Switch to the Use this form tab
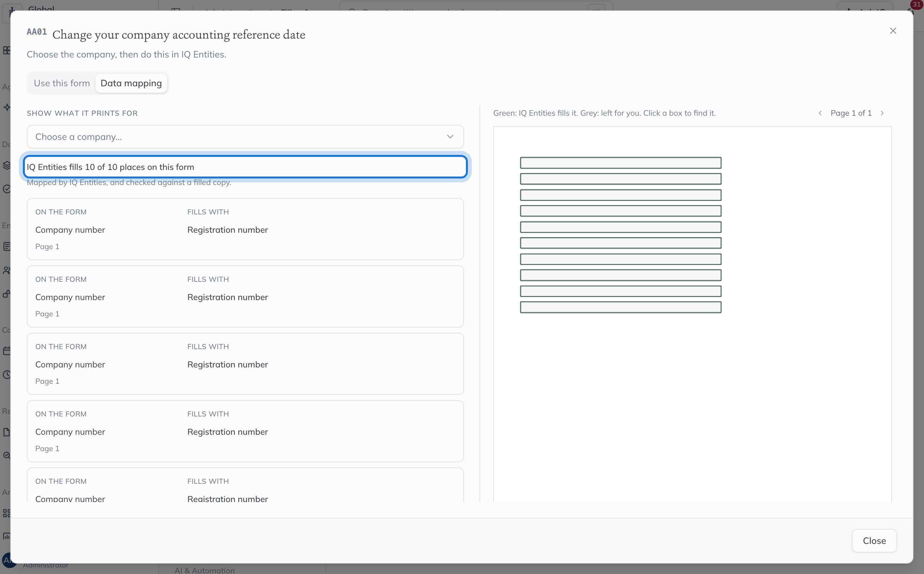Viewport: 924px width, 574px height. coord(62,83)
